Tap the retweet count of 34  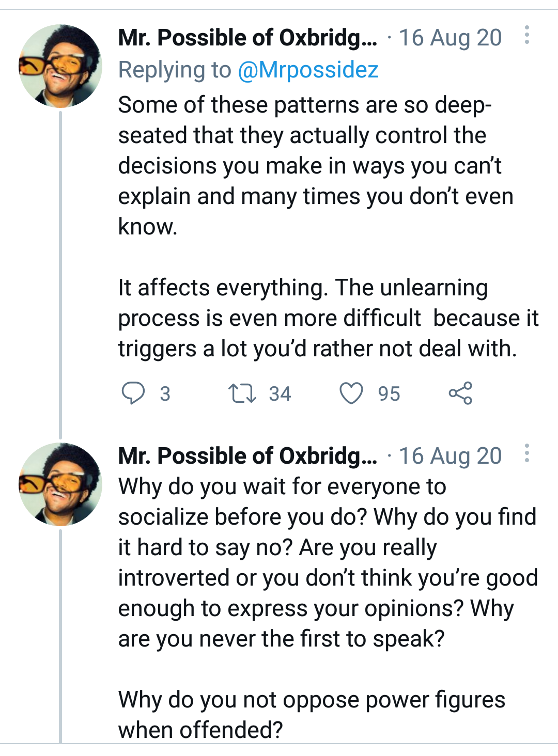click(x=280, y=394)
